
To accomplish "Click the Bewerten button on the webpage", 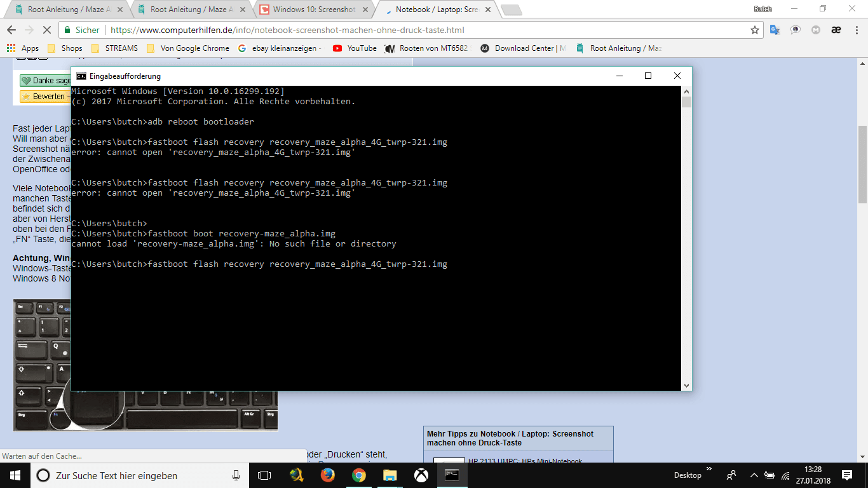I will [46, 97].
